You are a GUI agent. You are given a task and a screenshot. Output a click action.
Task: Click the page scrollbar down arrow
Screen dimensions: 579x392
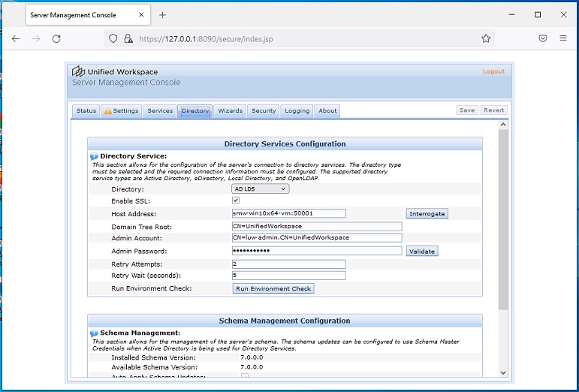[x=503, y=372]
